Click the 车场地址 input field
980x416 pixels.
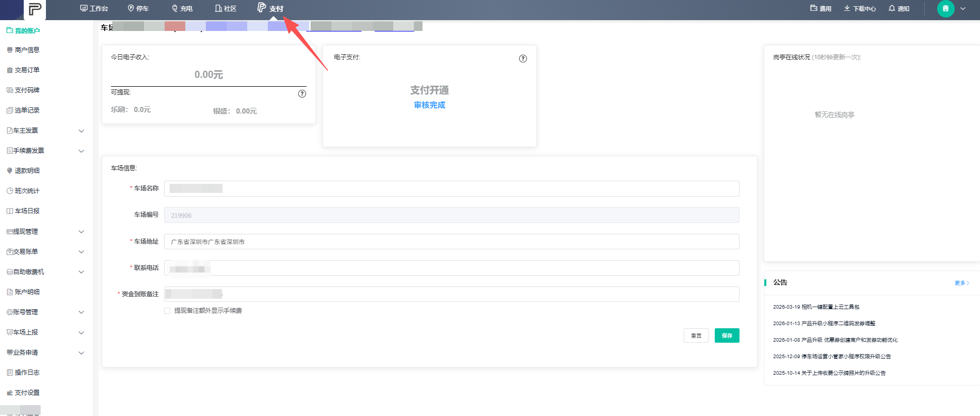452,242
